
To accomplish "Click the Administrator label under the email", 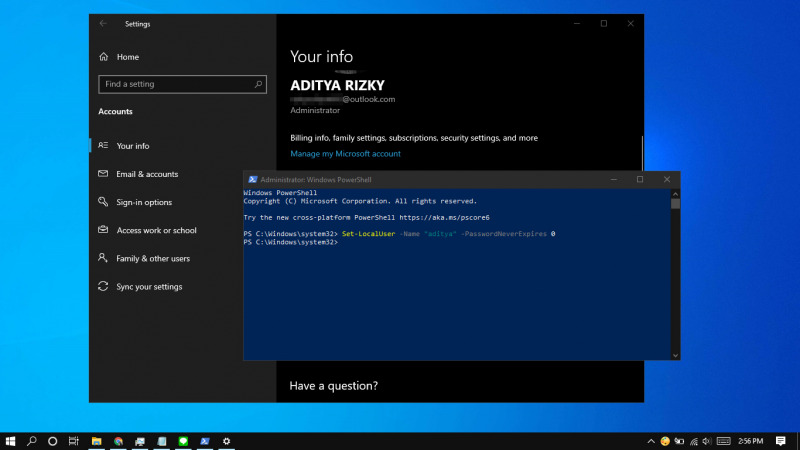I will click(x=315, y=110).
